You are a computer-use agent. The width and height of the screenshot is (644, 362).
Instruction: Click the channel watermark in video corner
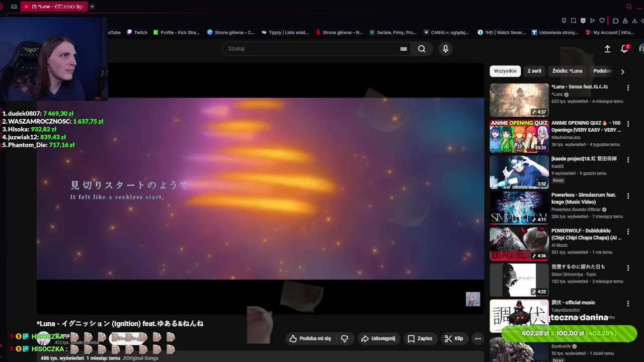[473, 299]
